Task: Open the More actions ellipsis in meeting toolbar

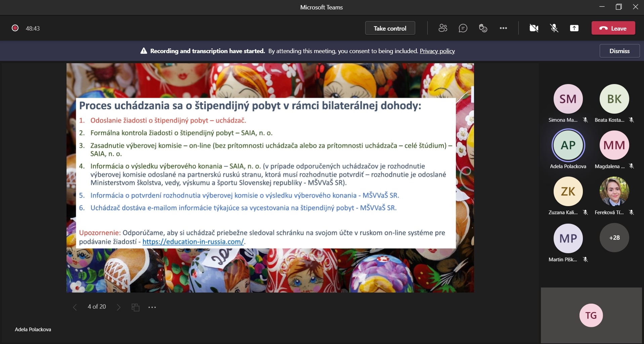Action: 503,28
